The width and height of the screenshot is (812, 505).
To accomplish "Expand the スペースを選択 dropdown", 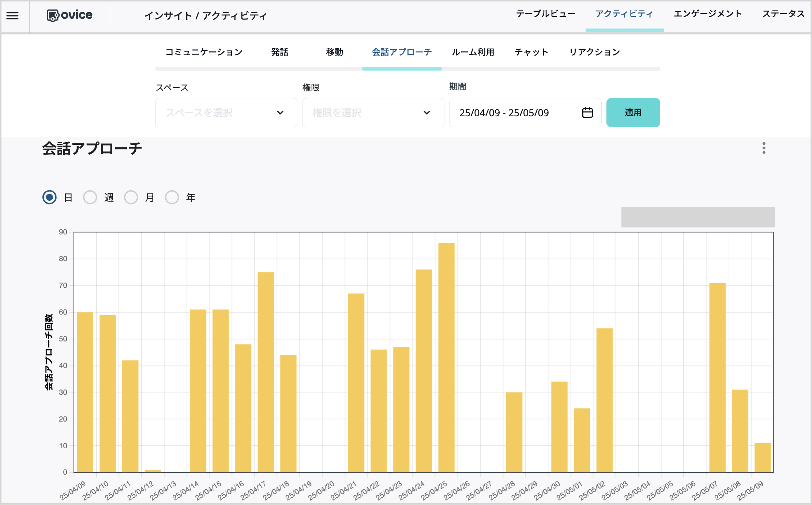I will point(226,113).
